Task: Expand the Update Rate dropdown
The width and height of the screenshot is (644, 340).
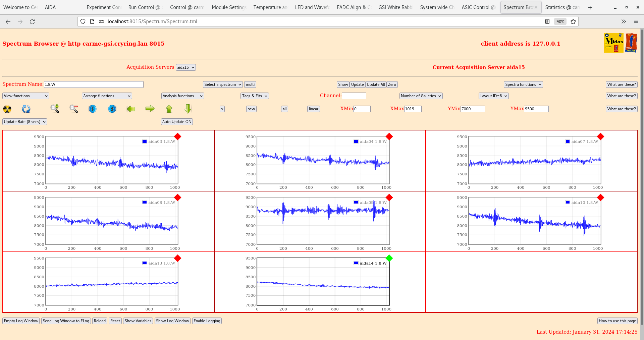Action: [25, 122]
